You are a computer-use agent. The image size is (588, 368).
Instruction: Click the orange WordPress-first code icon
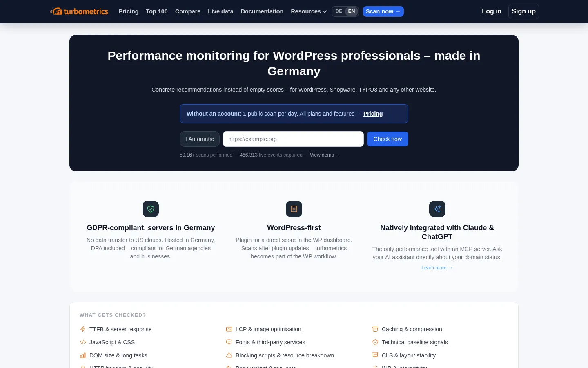point(294,209)
